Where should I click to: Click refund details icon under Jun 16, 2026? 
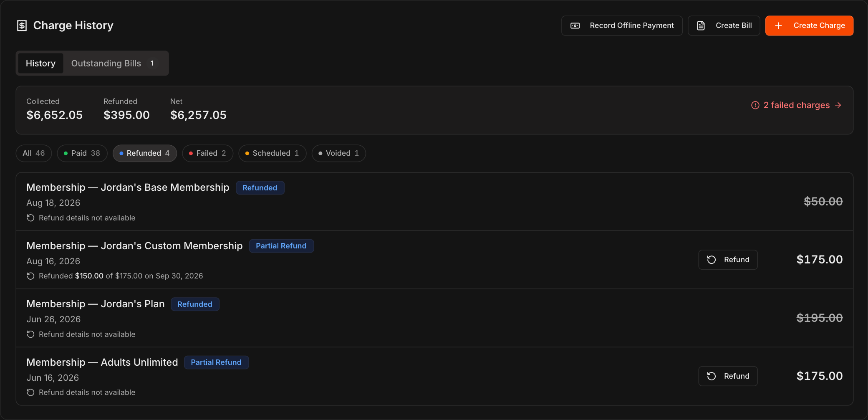(x=30, y=392)
